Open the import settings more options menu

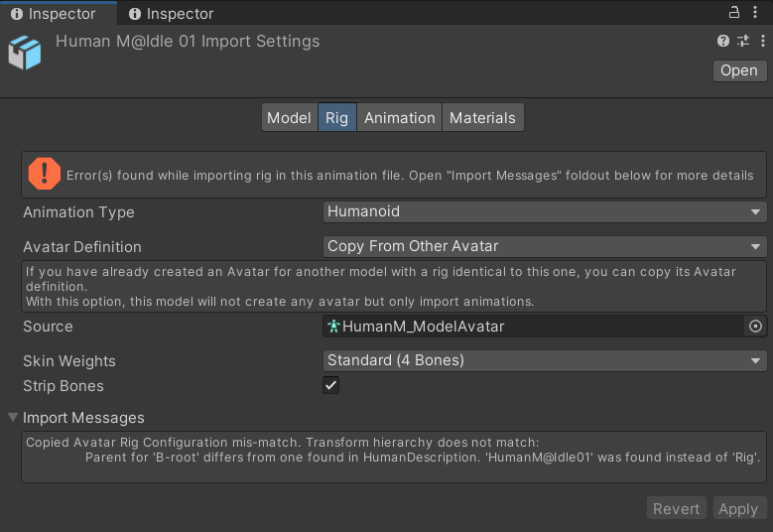(x=761, y=42)
